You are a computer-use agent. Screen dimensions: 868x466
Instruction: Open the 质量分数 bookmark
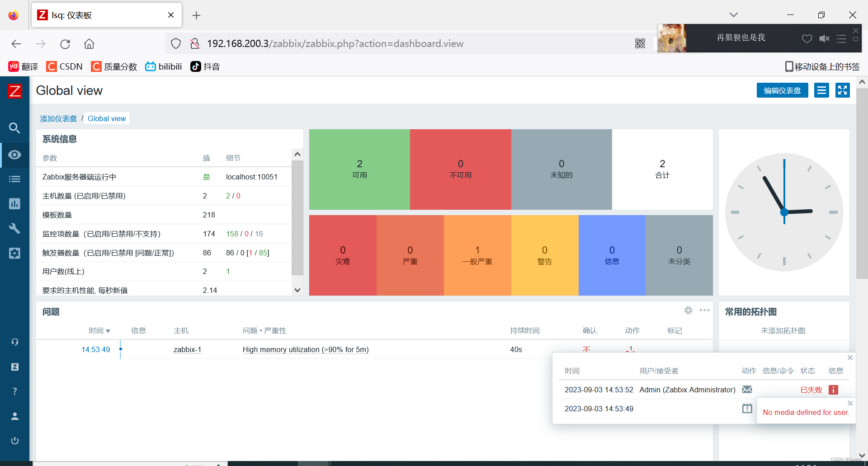pos(114,66)
